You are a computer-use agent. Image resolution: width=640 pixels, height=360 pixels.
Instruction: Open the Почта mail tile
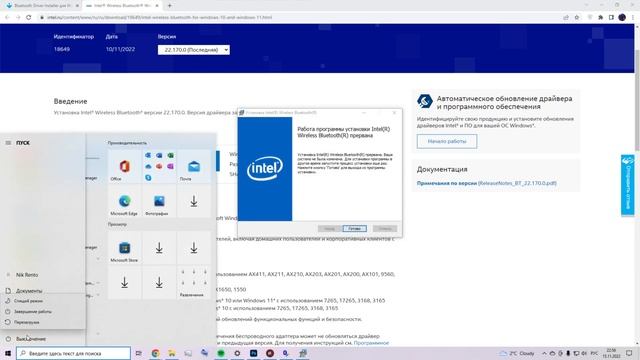pyautogui.click(x=194, y=166)
